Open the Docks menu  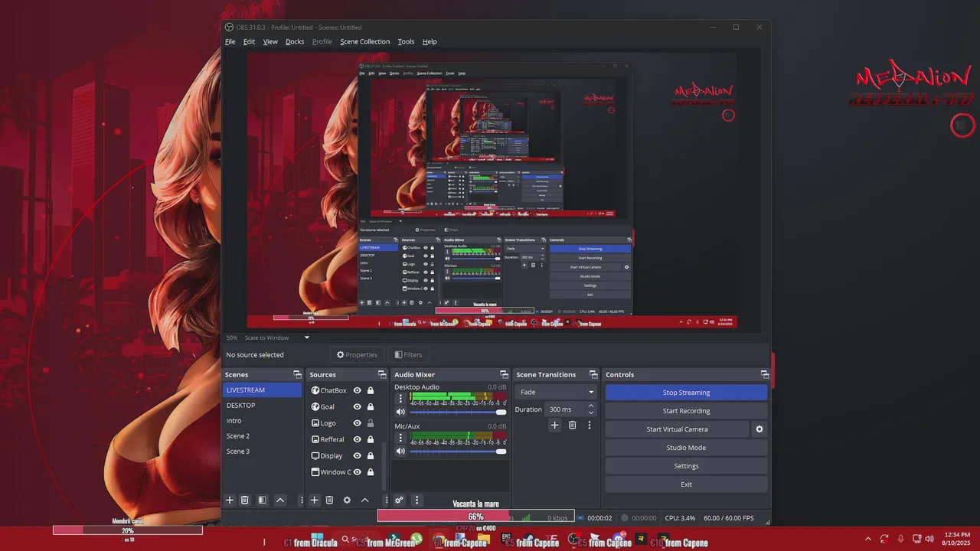(x=295, y=41)
